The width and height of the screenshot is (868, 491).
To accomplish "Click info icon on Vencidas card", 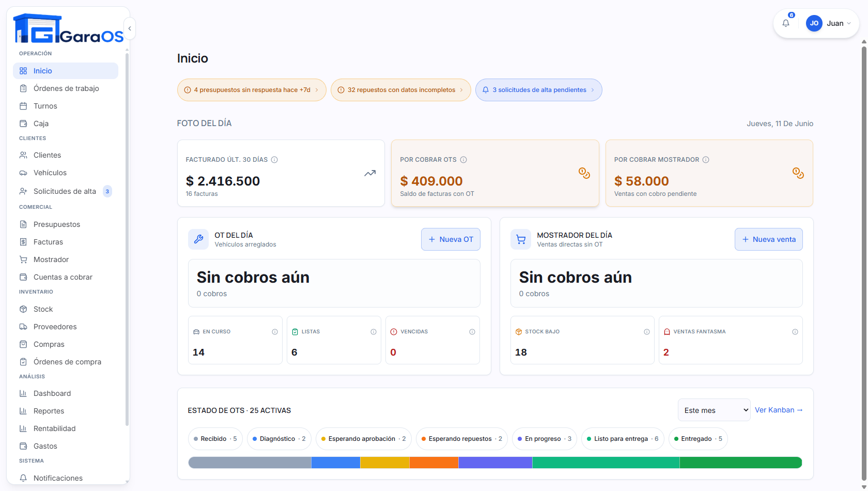I will [472, 332].
